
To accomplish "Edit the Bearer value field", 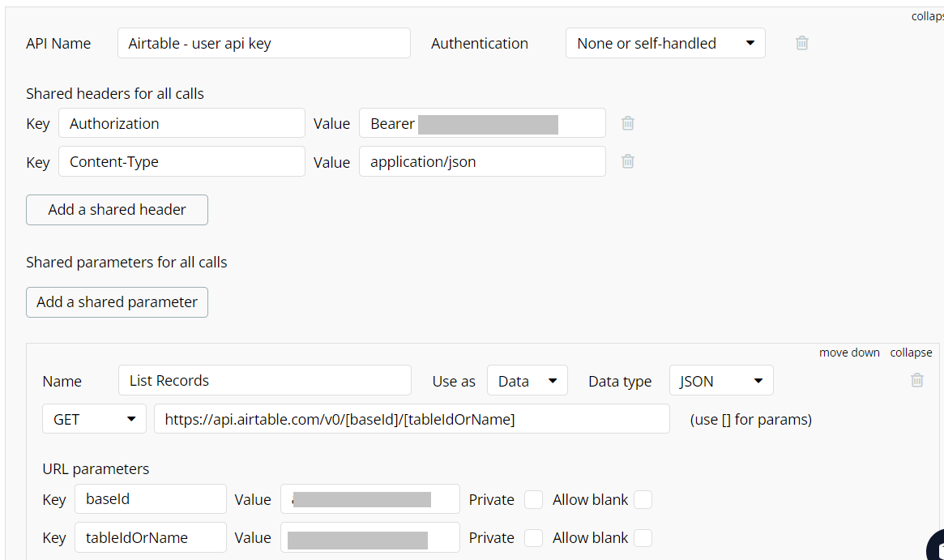I will coord(482,123).
